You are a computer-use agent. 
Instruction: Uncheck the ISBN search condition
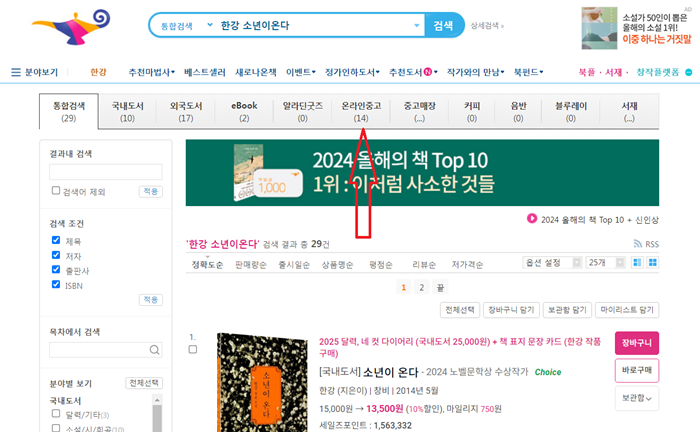[56, 284]
